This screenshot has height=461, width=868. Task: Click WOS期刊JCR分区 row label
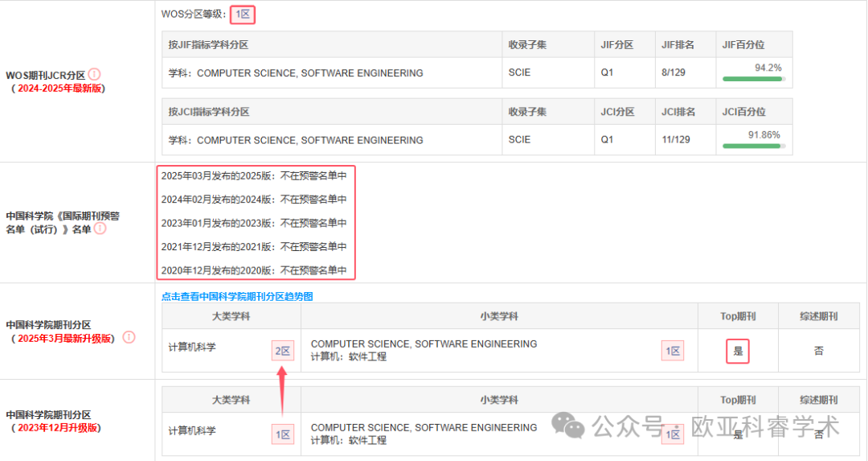[45, 76]
